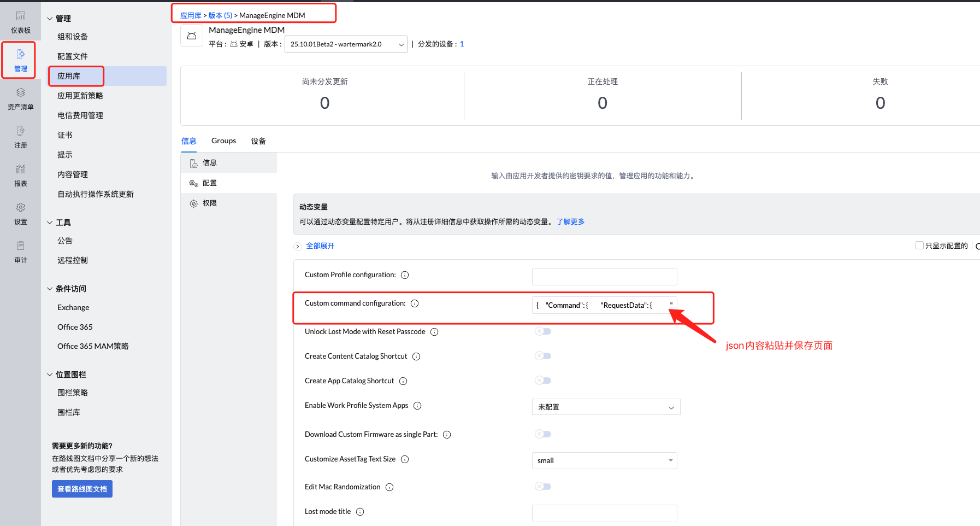Click info icon next to Lost mode title
Image resolution: width=980 pixels, height=526 pixels.
coord(360,512)
